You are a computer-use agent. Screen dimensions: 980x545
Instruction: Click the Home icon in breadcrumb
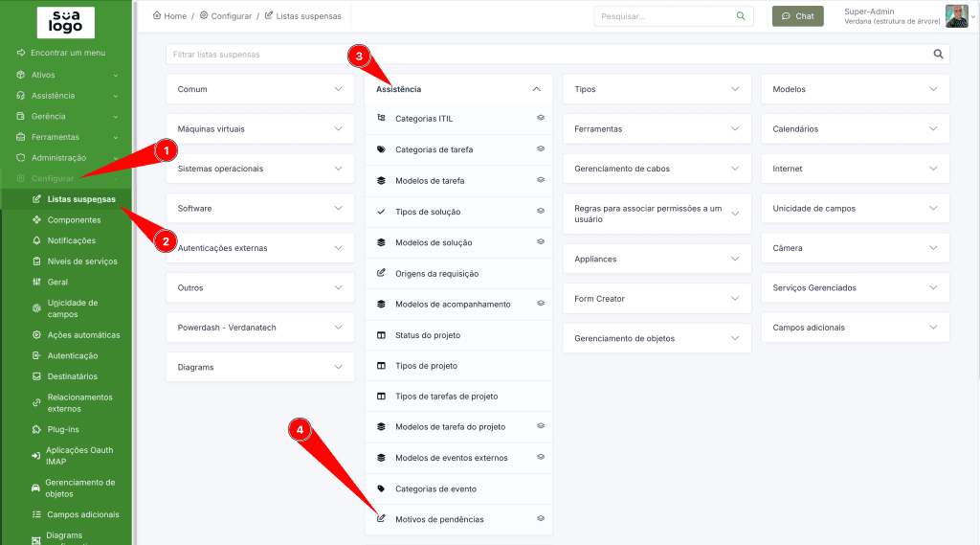coord(157,15)
